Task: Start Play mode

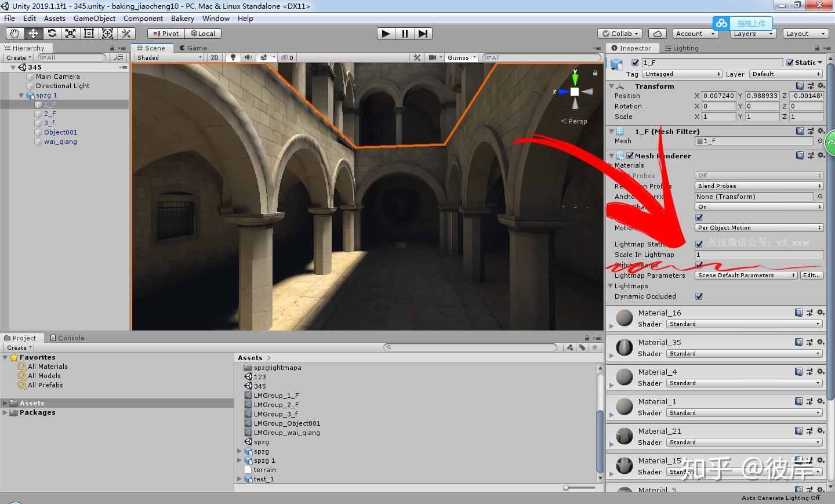Action: tap(386, 34)
